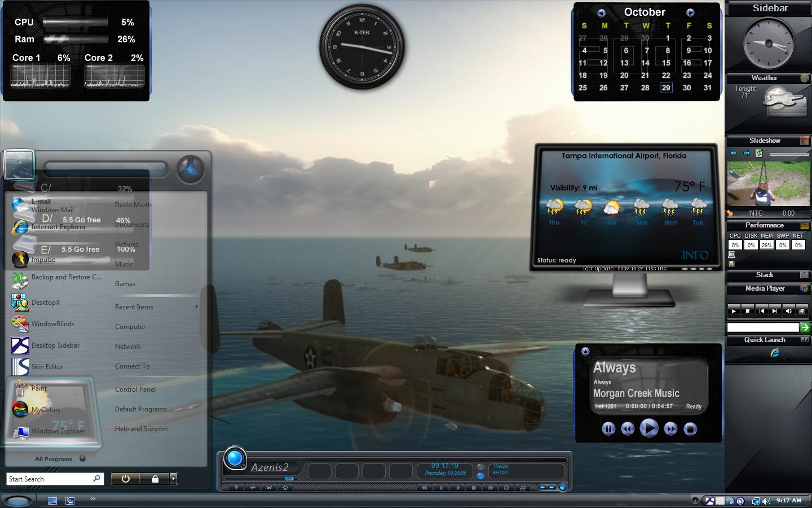Launch MyColors from the Start menu
The image size is (812, 508).
click(36, 410)
